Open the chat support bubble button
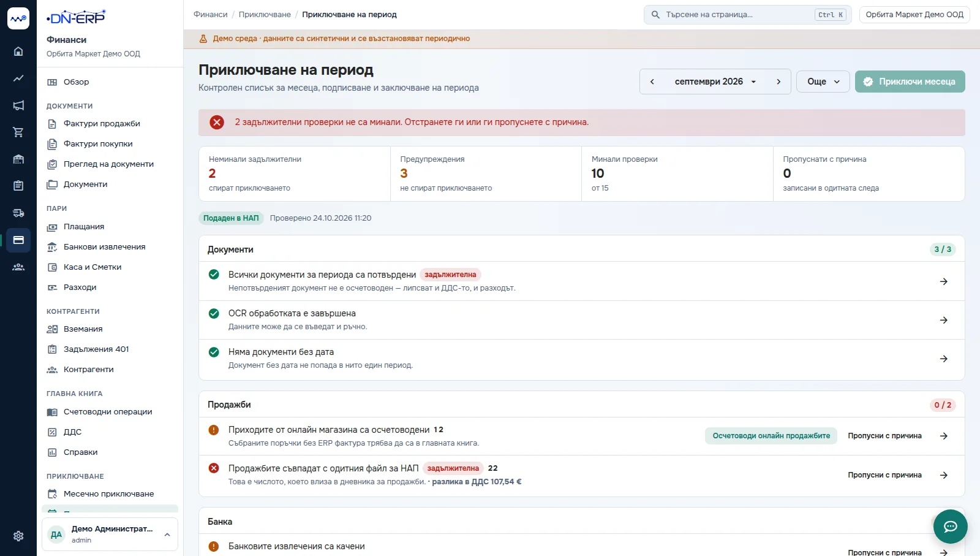 click(950, 526)
